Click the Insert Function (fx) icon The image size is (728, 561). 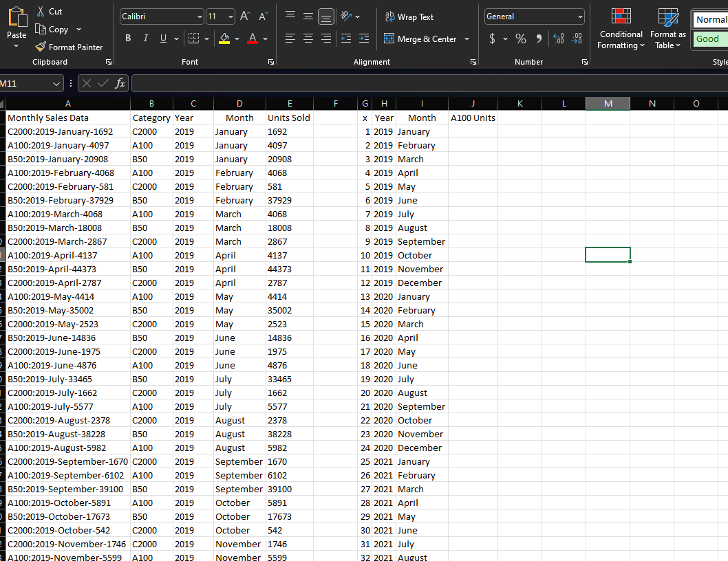tap(120, 83)
